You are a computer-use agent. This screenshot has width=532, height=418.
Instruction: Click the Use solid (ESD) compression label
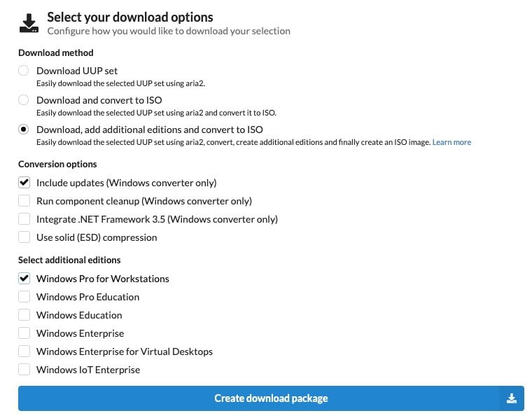(97, 237)
